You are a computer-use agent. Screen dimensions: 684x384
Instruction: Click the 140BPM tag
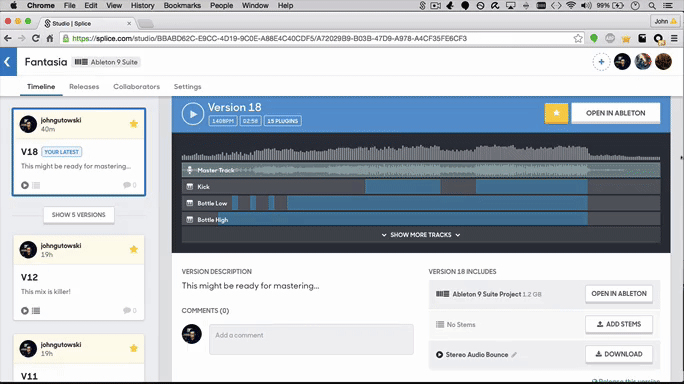tap(223, 121)
